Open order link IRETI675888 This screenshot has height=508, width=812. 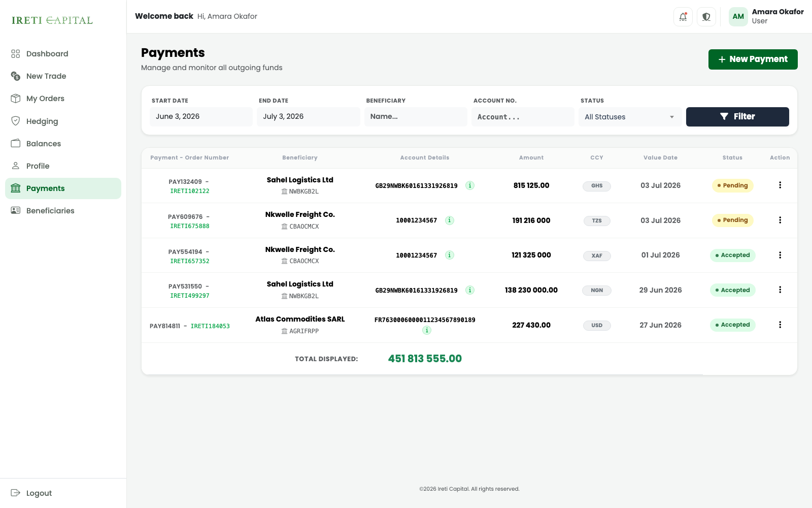coord(190,227)
